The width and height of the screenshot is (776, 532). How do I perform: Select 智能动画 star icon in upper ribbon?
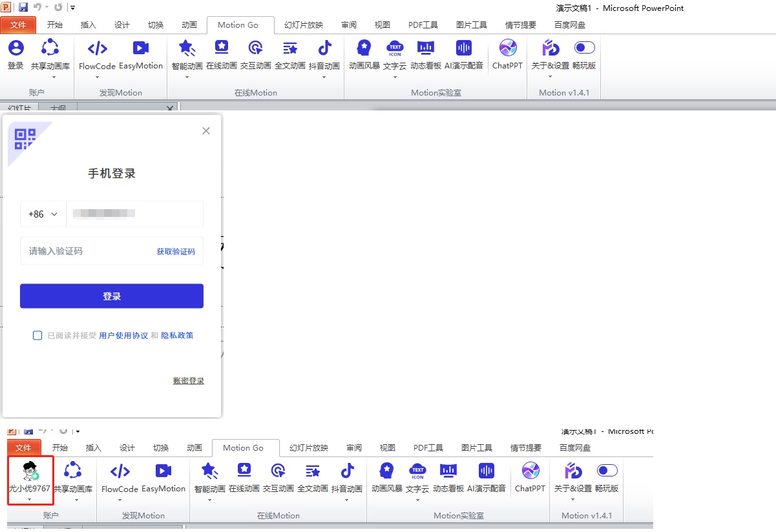pyautogui.click(x=187, y=48)
